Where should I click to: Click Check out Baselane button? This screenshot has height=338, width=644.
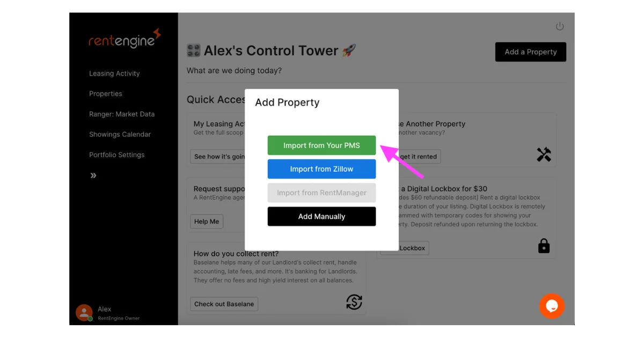(x=224, y=304)
